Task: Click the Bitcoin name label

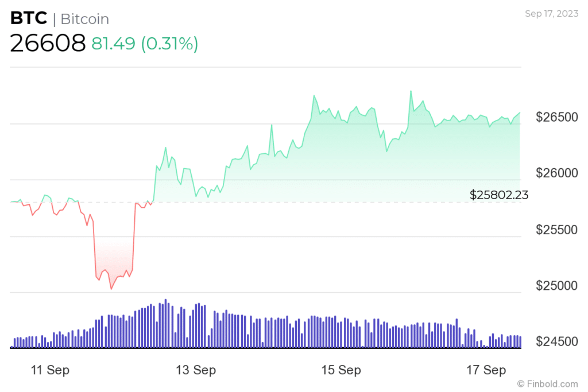Action: 84,20
